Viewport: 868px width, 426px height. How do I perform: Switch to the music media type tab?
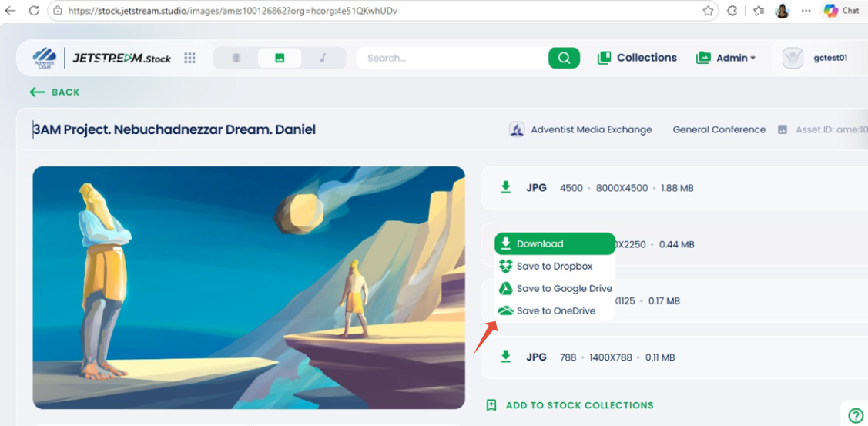tap(323, 58)
